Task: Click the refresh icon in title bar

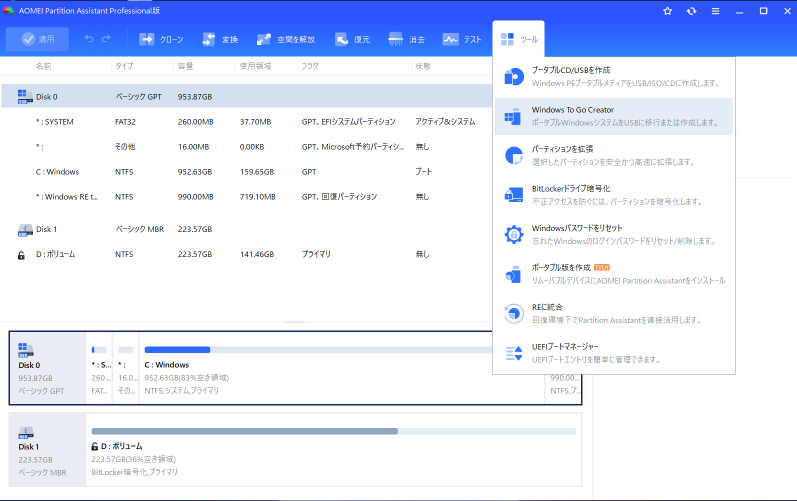Action: click(691, 11)
